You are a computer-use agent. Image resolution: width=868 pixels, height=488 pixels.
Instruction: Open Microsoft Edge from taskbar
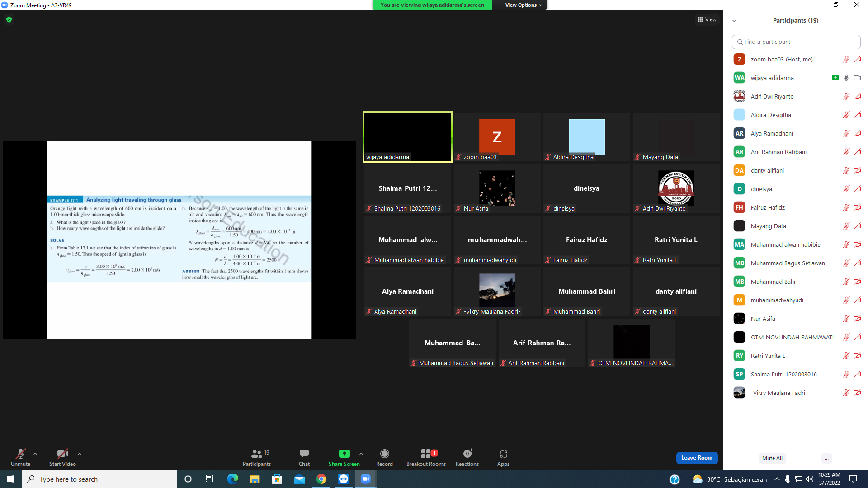[233, 479]
